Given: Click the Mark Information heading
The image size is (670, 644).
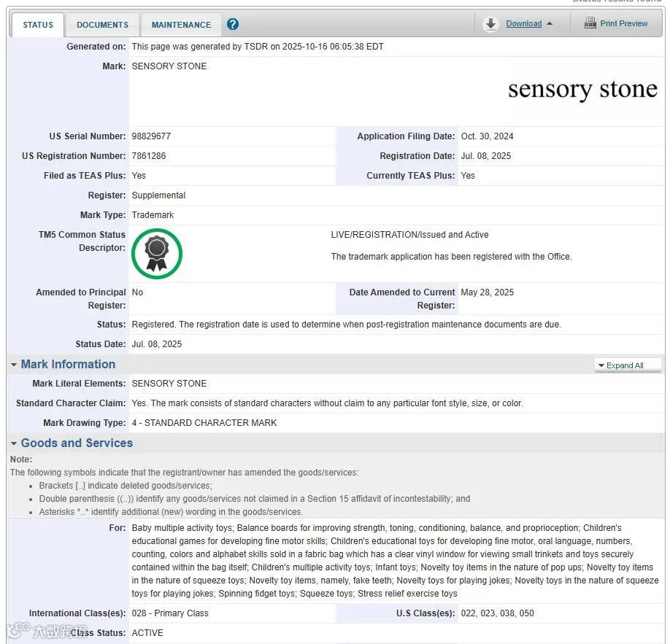Looking at the screenshot, I should [68, 364].
